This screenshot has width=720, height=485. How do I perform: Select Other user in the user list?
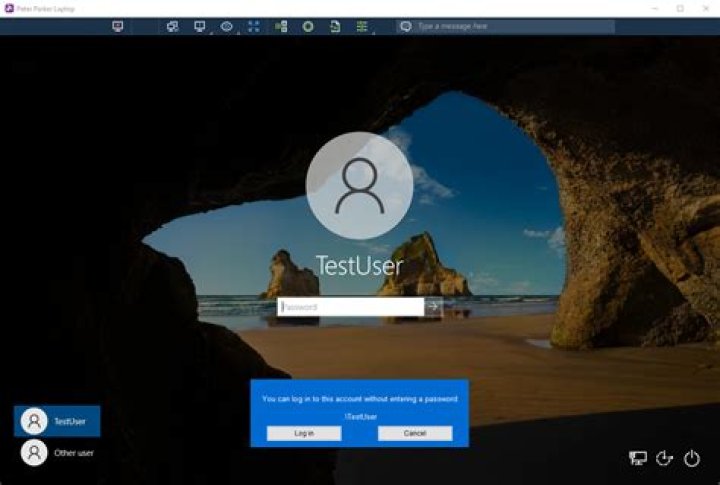tap(57, 453)
